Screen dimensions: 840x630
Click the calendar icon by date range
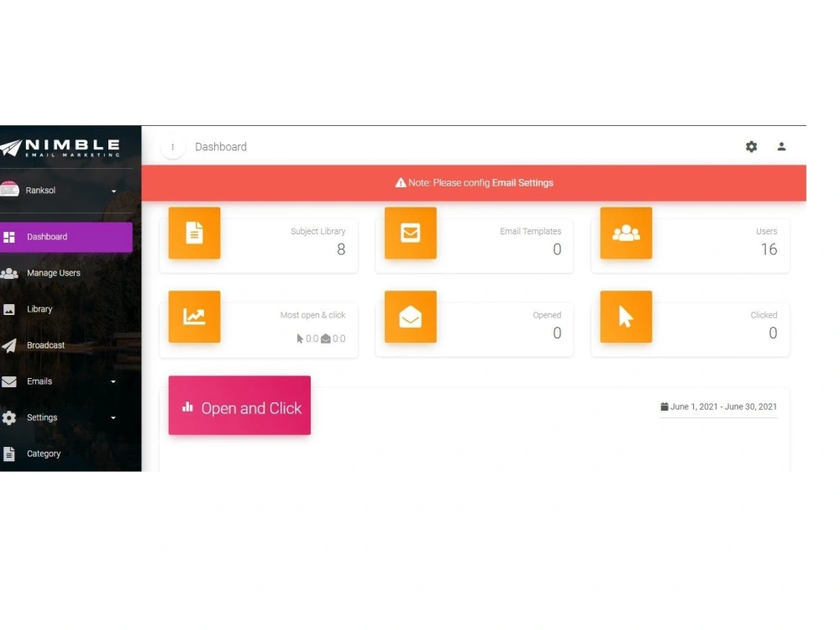point(664,407)
